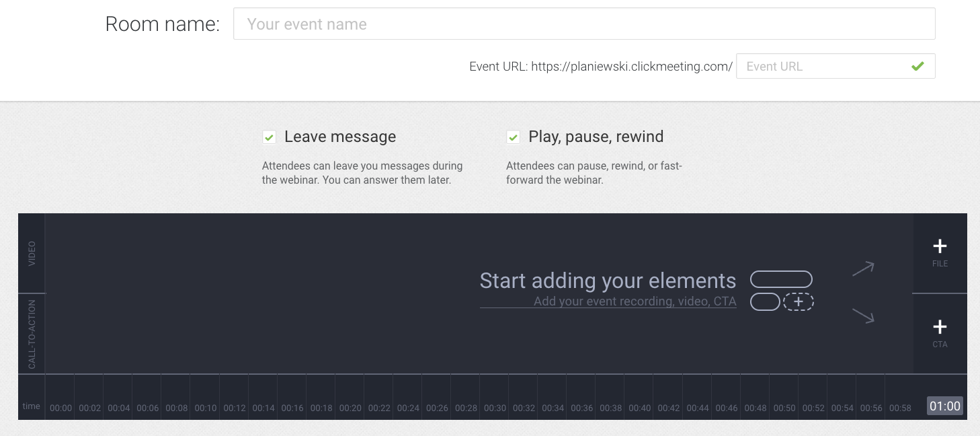
Task: Click the dashed plus placeholder pill
Action: [799, 302]
